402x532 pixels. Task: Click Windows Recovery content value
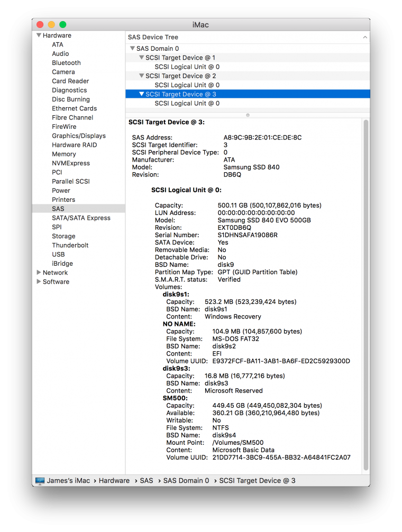click(233, 316)
